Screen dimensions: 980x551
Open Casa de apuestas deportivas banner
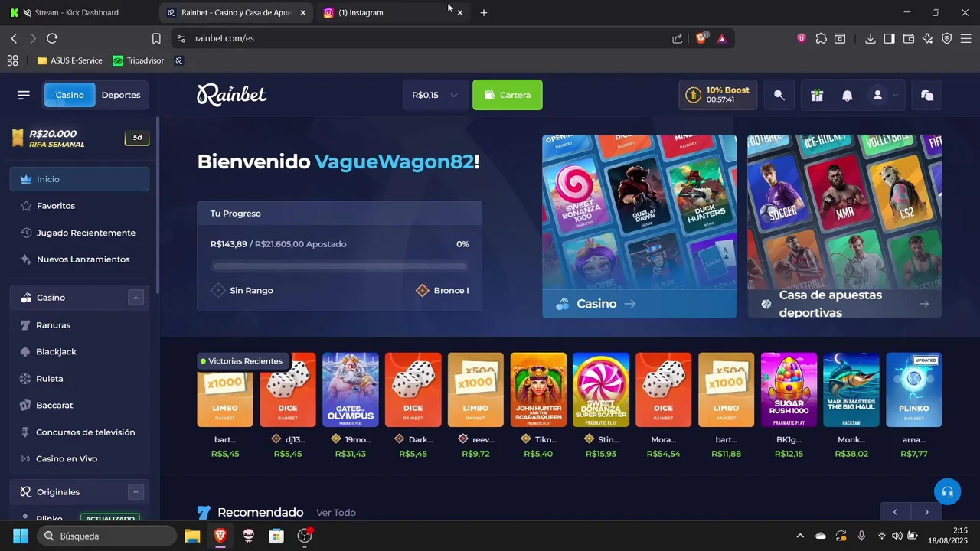click(x=844, y=227)
